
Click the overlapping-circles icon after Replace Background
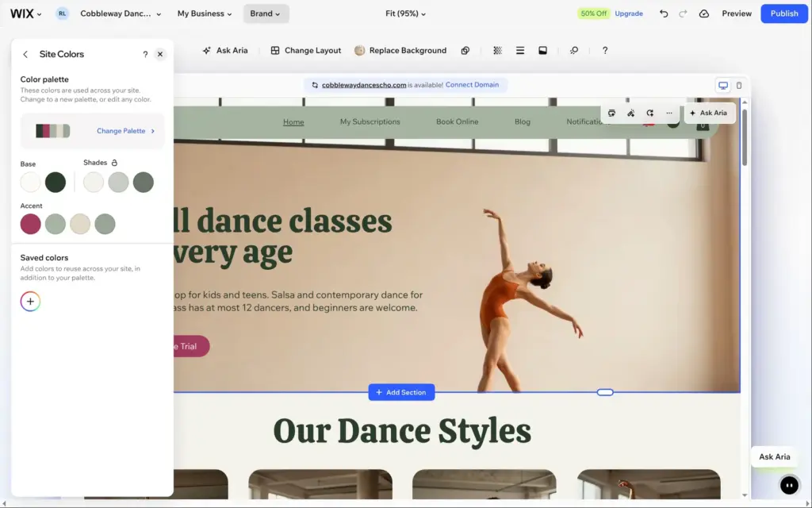click(x=465, y=50)
